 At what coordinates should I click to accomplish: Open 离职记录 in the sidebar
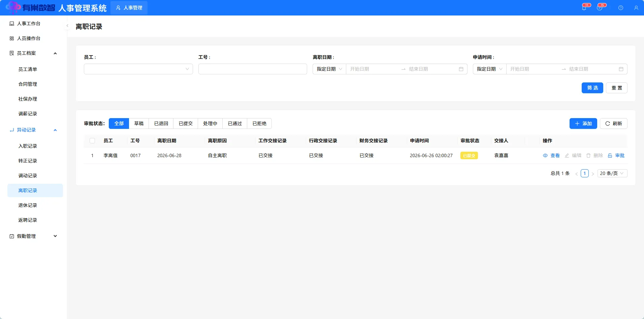pos(35,190)
